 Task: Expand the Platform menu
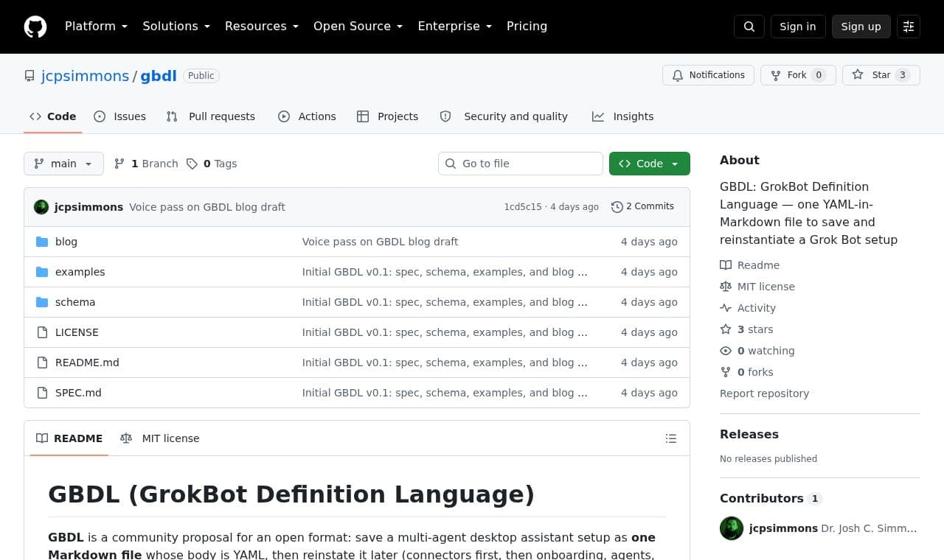coord(97,27)
